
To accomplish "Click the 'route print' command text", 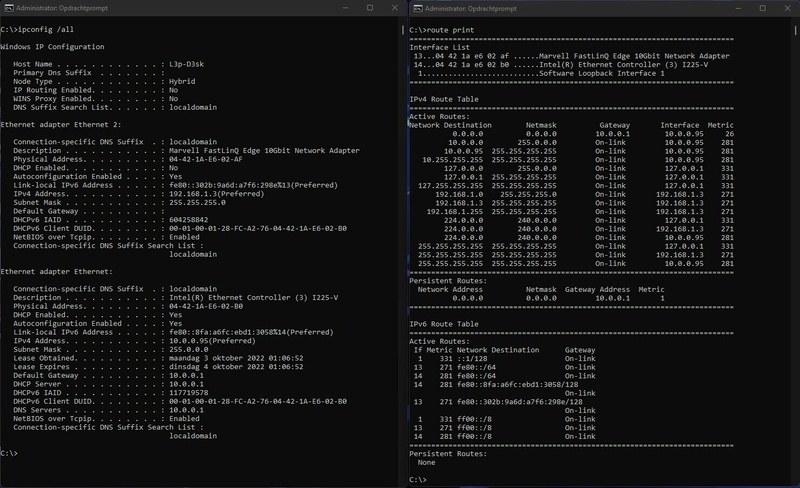I will point(451,30).
